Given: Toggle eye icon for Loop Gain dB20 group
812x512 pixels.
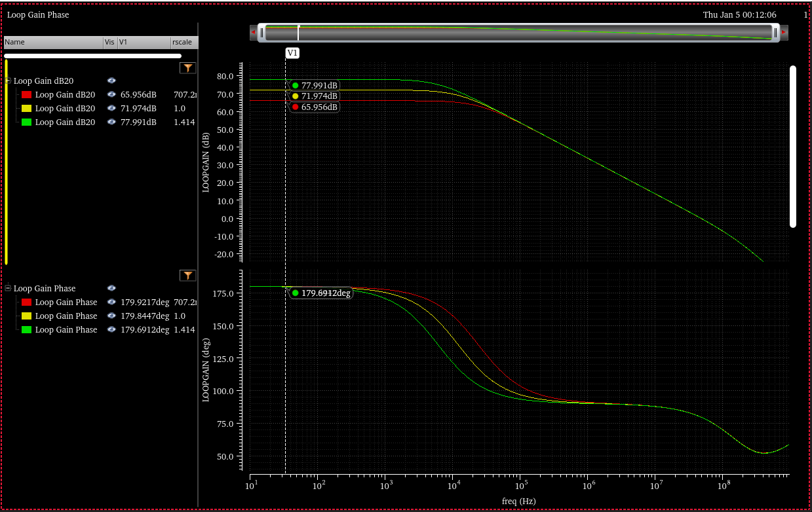Looking at the screenshot, I should pos(111,81).
